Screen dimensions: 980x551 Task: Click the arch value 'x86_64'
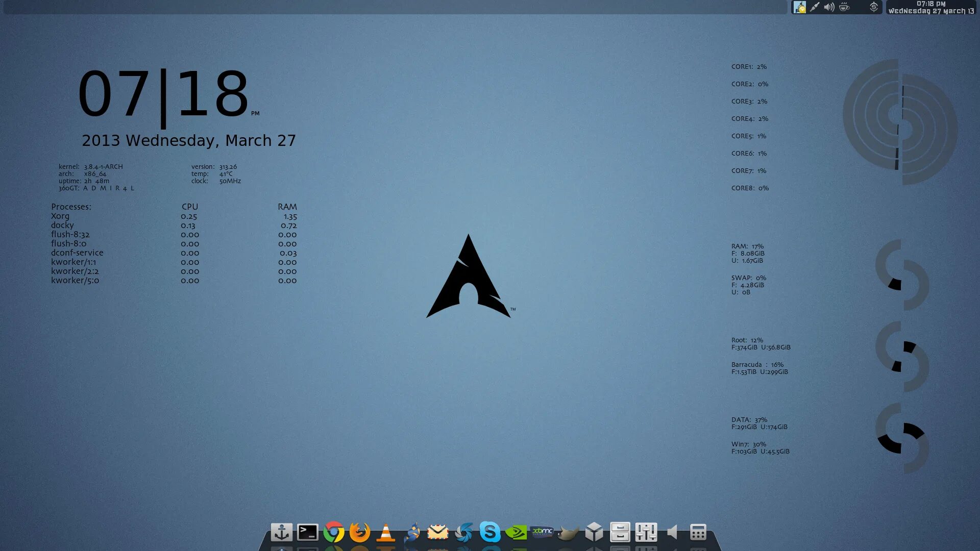(95, 173)
